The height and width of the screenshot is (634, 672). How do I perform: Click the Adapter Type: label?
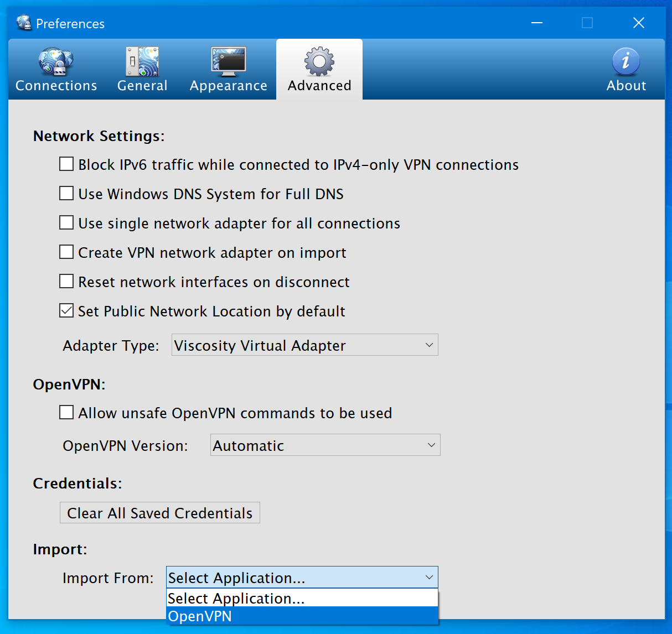tap(111, 346)
